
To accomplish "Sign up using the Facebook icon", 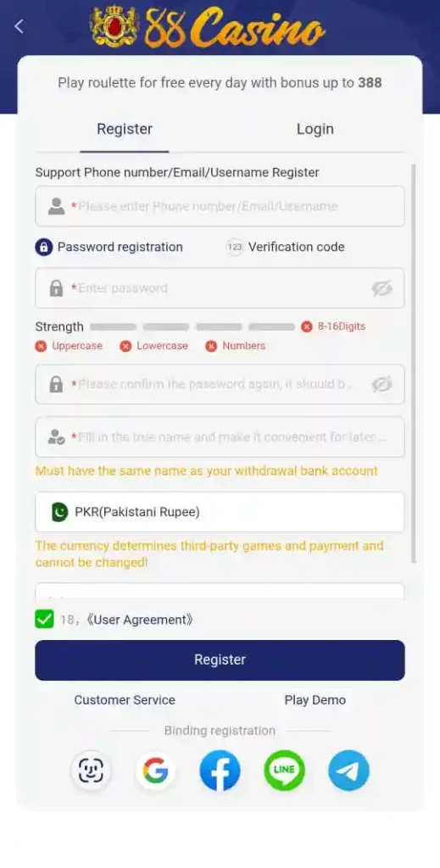I will pos(220,770).
